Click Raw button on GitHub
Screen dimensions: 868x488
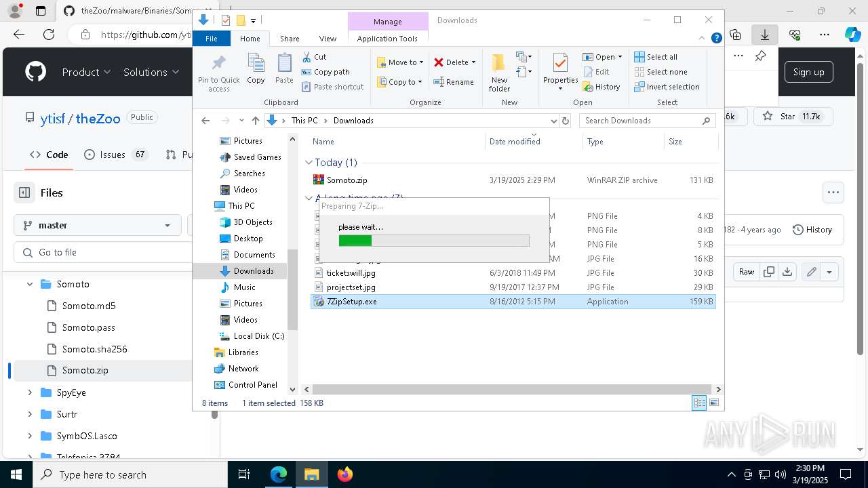click(x=746, y=272)
